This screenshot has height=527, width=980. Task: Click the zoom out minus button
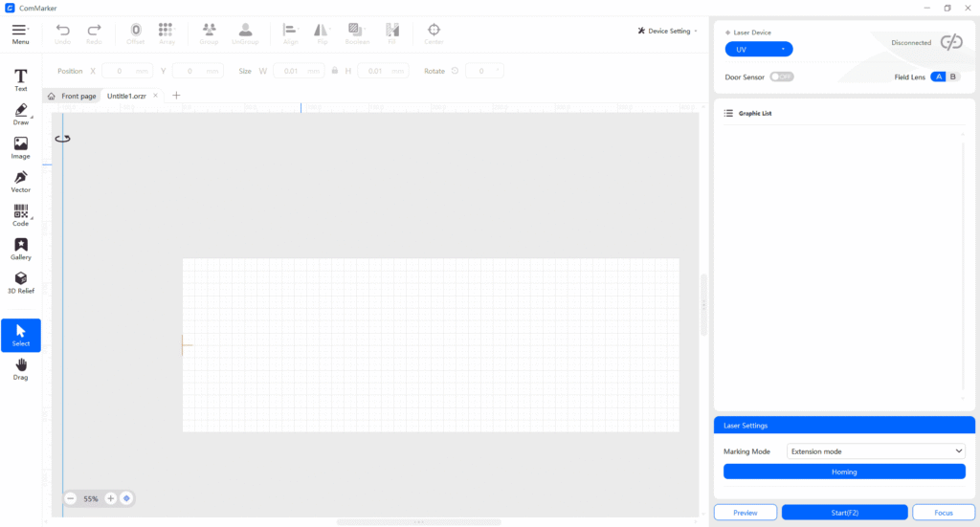[71, 498]
